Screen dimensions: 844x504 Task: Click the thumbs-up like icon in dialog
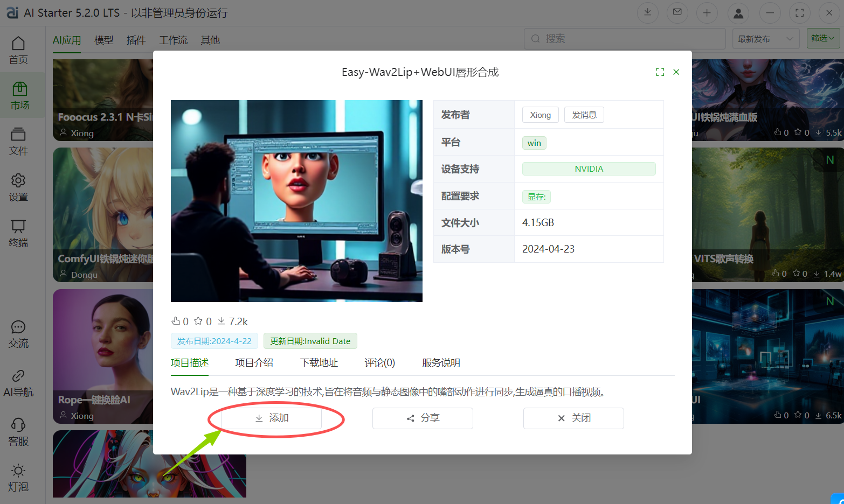176,321
